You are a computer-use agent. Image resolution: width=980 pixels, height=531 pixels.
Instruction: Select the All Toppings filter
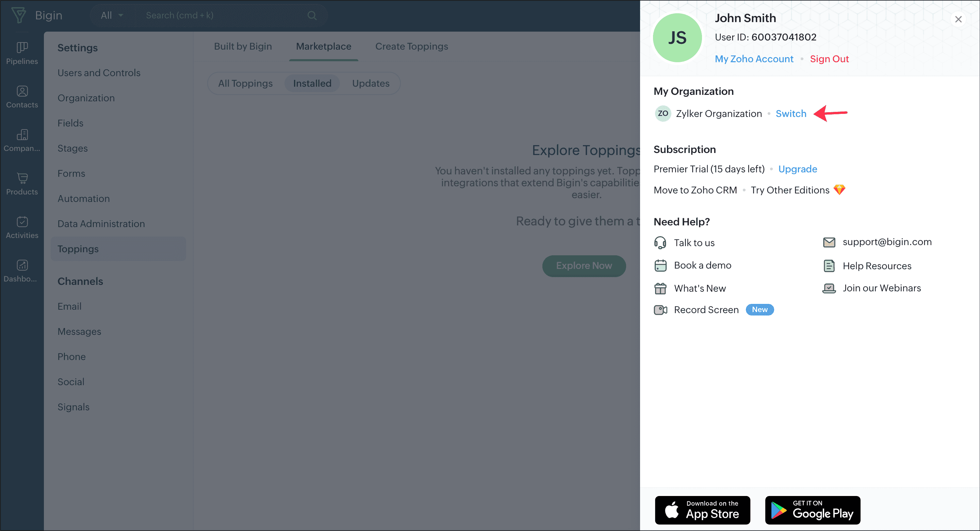[x=245, y=83]
